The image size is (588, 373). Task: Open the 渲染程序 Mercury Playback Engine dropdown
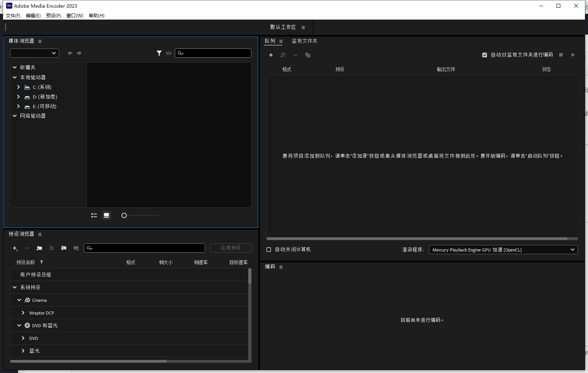(x=503, y=250)
